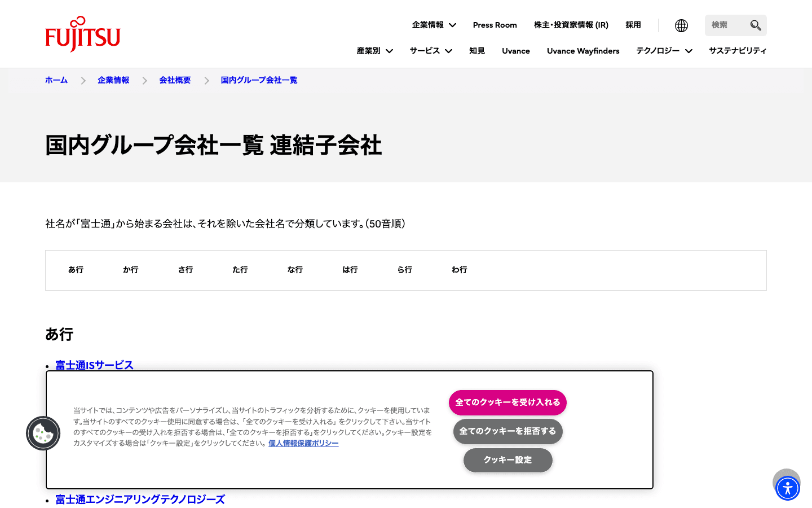The image size is (812, 508).
Task: Open サステナビリティ menu item
Action: click(x=738, y=51)
